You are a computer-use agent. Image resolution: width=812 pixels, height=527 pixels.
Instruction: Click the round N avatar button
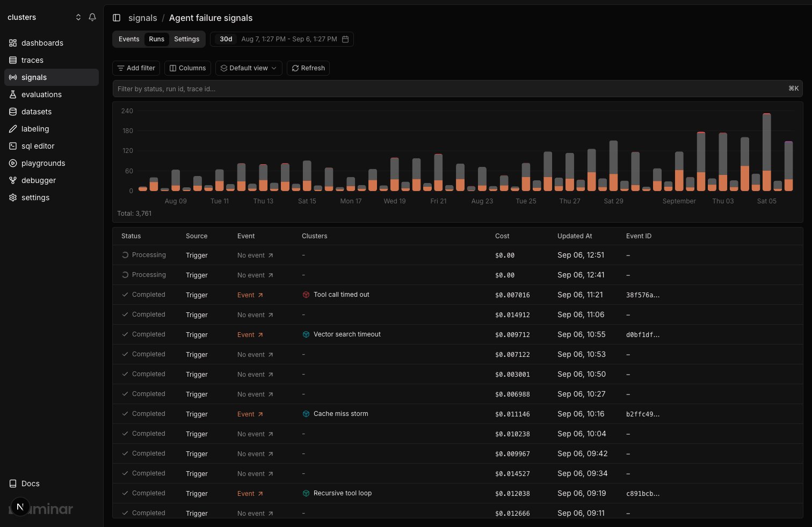tap(20, 507)
